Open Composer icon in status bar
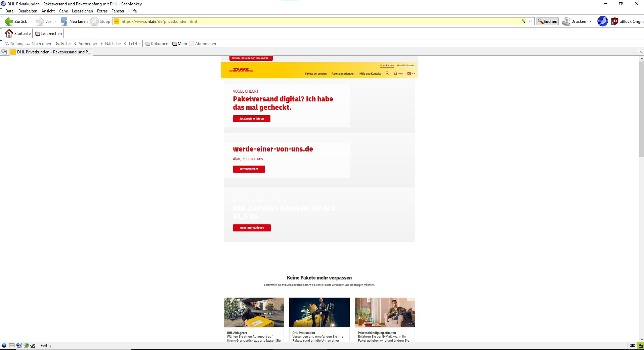 (x=19, y=346)
